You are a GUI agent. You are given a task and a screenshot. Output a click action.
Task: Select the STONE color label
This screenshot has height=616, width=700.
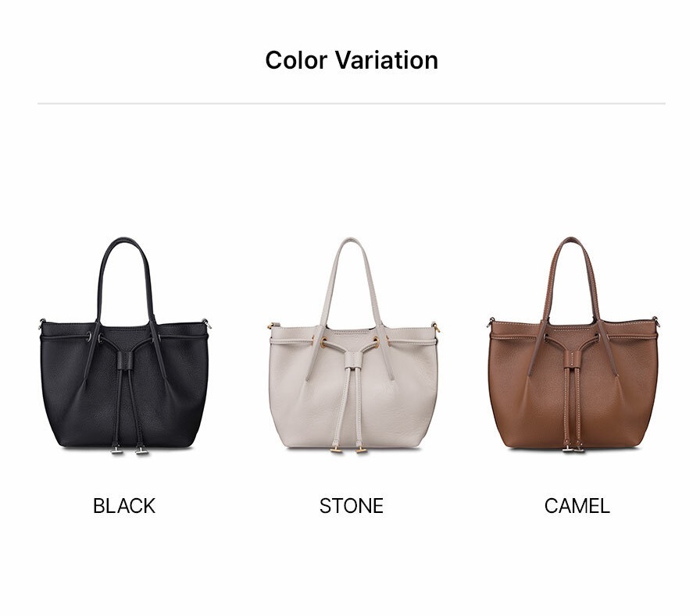(352, 506)
